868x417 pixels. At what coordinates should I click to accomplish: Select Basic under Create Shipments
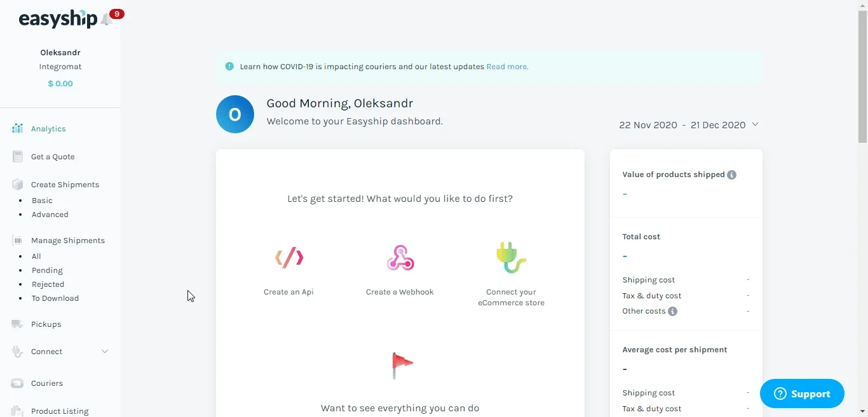[42, 201]
